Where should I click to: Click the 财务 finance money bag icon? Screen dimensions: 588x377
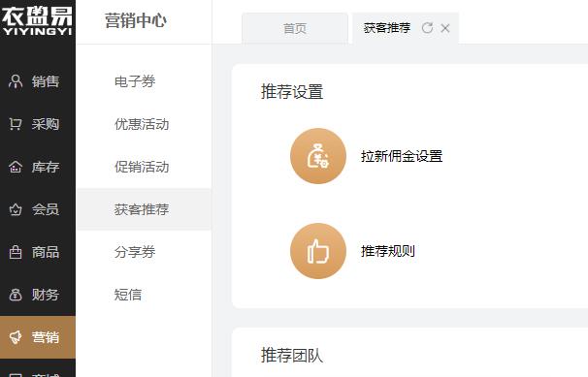tap(16, 295)
